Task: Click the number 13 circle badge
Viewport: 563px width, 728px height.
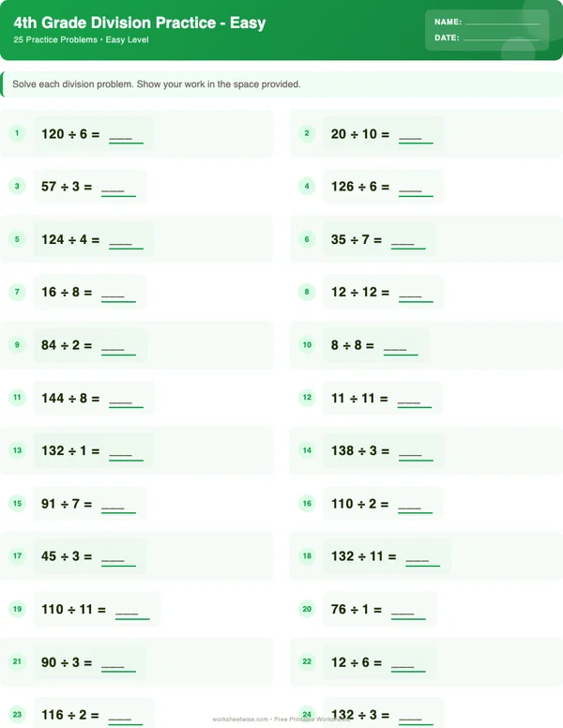Action: point(17,450)
